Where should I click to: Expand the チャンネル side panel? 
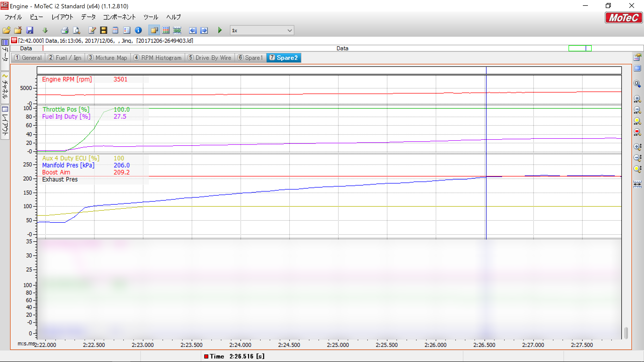(5, 88)
